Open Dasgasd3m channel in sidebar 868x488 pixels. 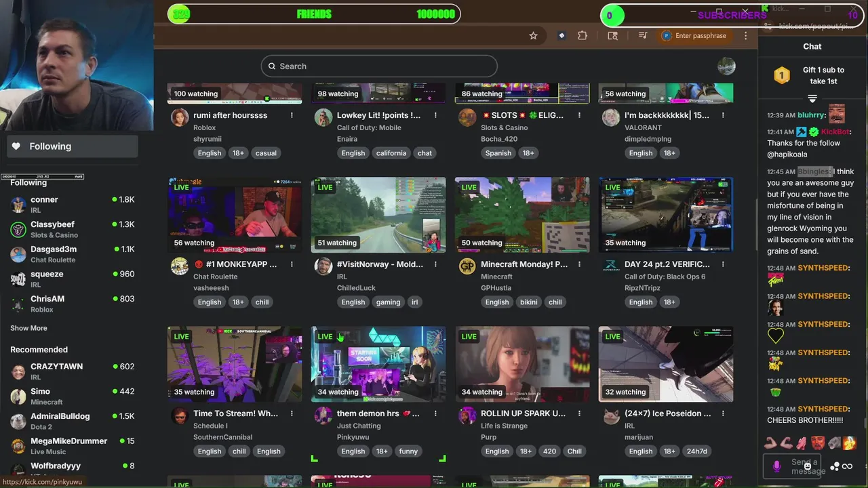73,254
